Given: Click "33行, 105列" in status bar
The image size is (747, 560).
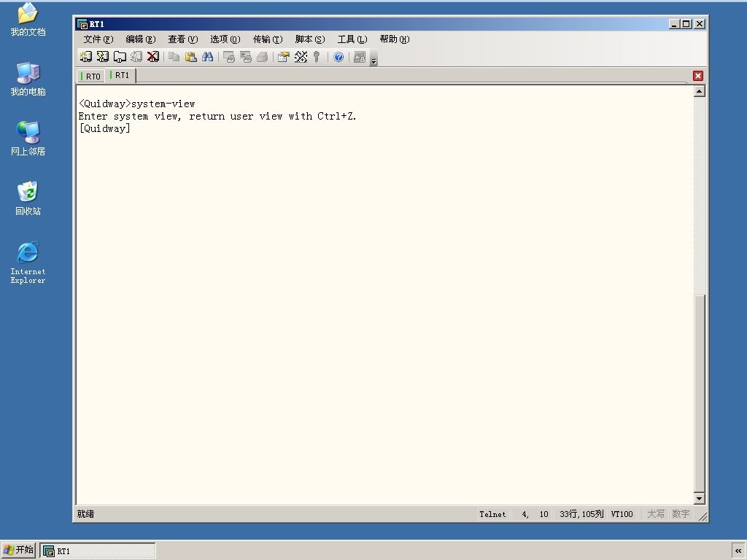Looking at the screenshot, I should pos(581,514).
